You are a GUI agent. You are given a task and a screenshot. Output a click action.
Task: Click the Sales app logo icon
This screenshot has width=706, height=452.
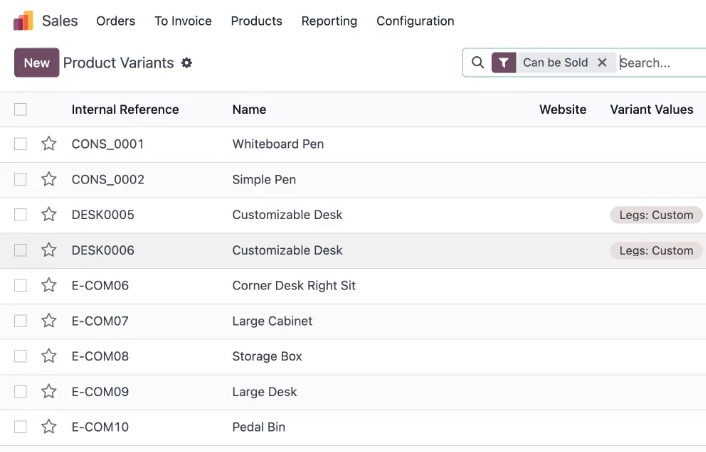23,21
